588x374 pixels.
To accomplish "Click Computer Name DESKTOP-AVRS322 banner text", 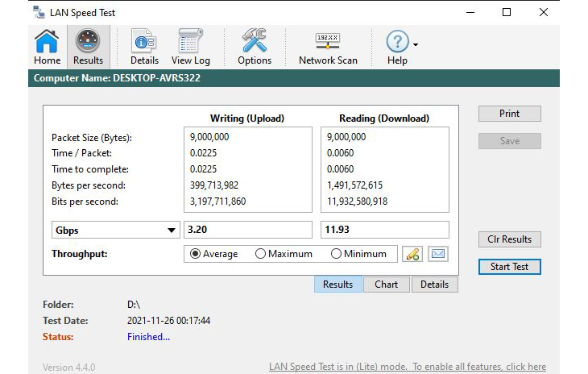I will click(x=117, y=78).
